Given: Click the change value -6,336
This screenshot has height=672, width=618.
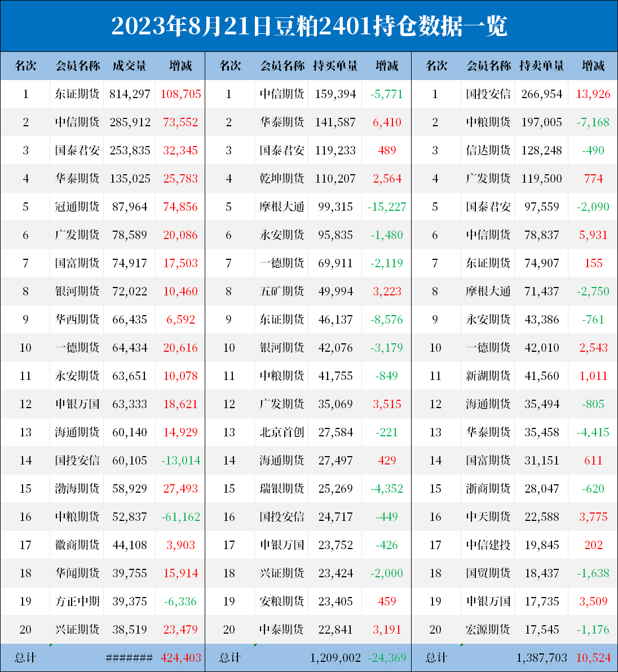Looking at the screenshot, I should tap(180, 602).
